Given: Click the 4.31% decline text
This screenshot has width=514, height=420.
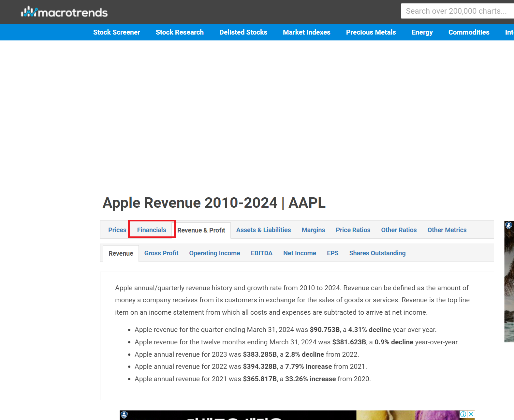Looking at the screenshot, I should click(x=370, y=330).
